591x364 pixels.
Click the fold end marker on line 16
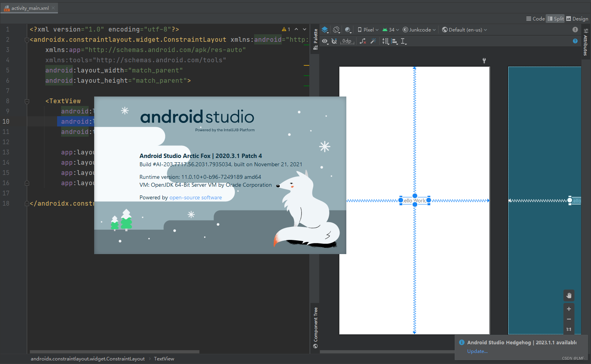(x=27, y=183)
